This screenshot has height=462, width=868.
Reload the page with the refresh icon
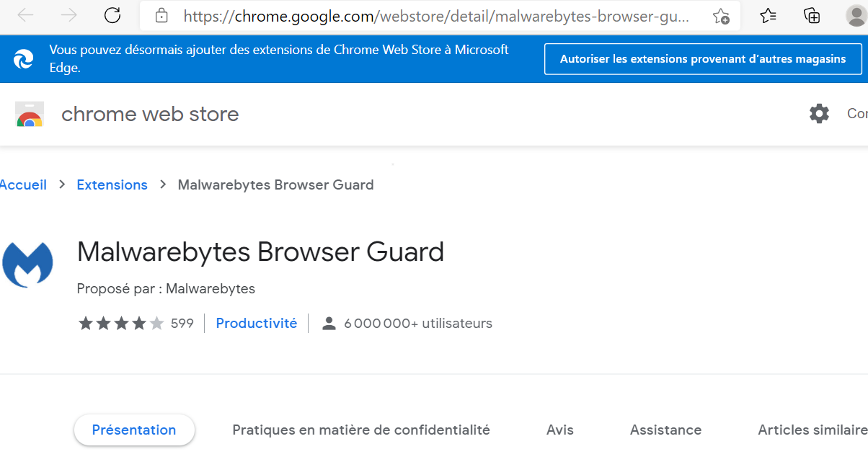pos(112,15)
